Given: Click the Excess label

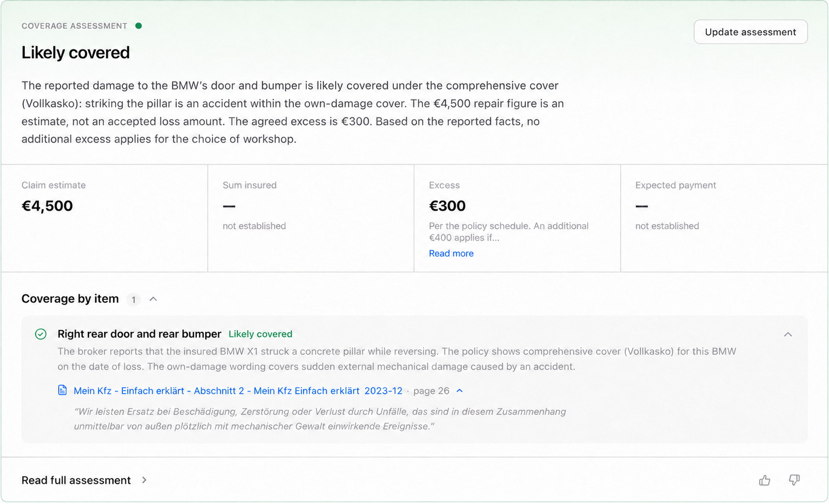Looking at the screenshot, I should [x=444, y=185].
